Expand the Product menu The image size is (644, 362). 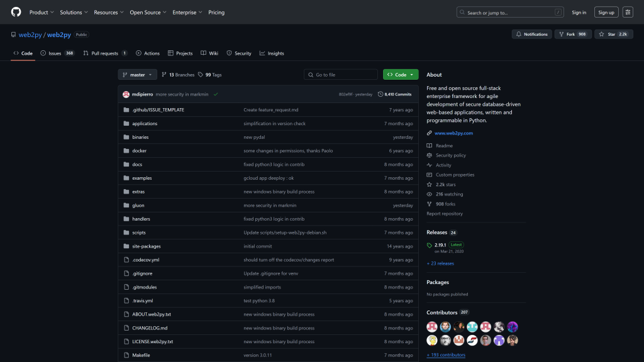42,12
